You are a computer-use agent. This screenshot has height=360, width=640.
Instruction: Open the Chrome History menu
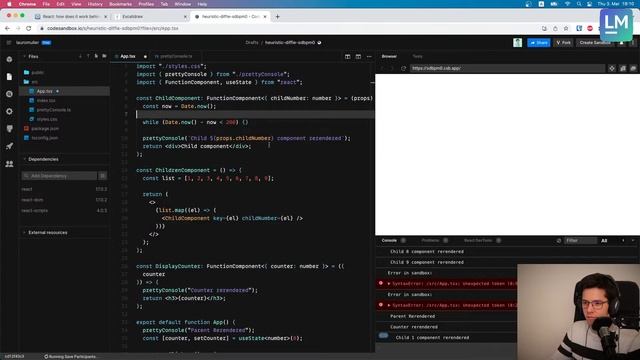[x=95, y=4]
